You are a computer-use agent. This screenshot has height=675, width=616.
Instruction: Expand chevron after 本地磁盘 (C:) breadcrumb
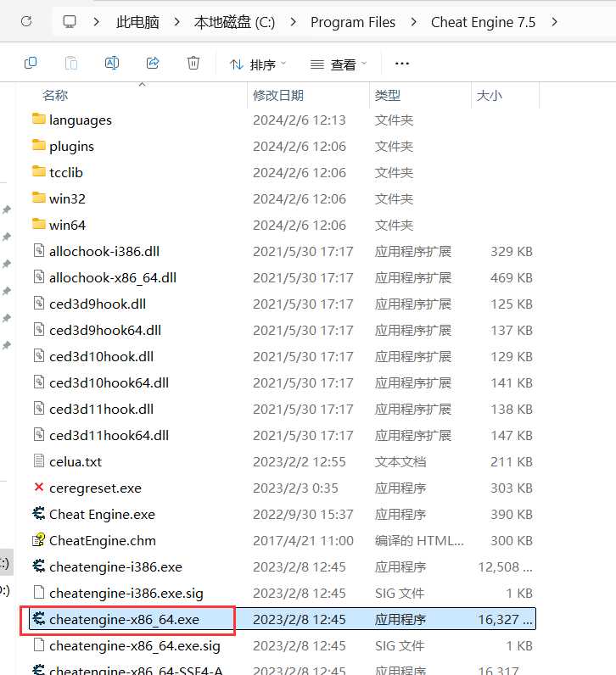[x=293, y=21]
